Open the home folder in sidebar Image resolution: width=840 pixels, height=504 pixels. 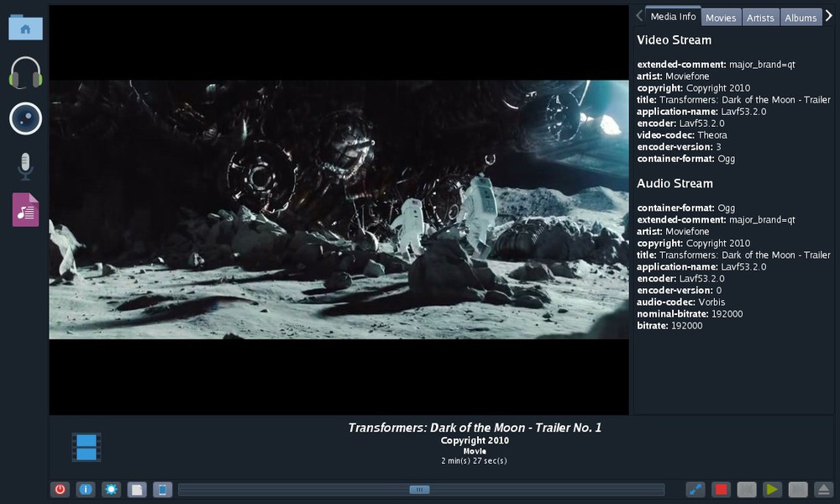coord(25,29)
